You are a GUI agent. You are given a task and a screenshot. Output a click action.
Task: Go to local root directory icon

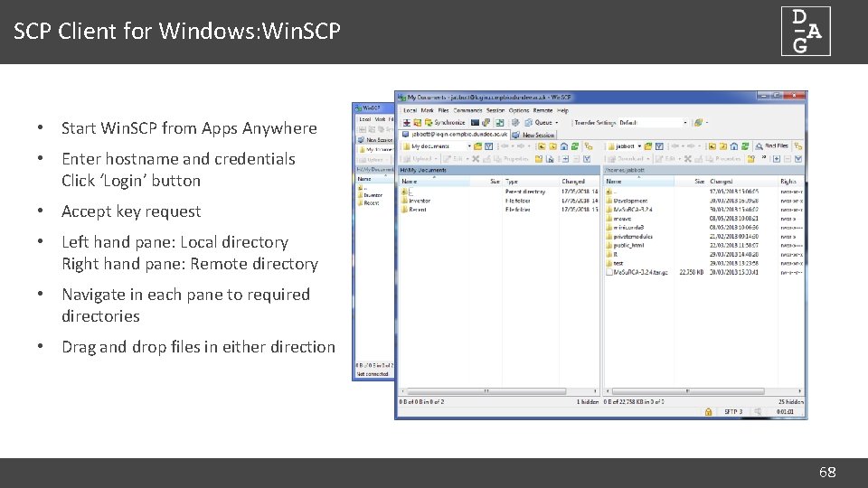coord(552,146)
